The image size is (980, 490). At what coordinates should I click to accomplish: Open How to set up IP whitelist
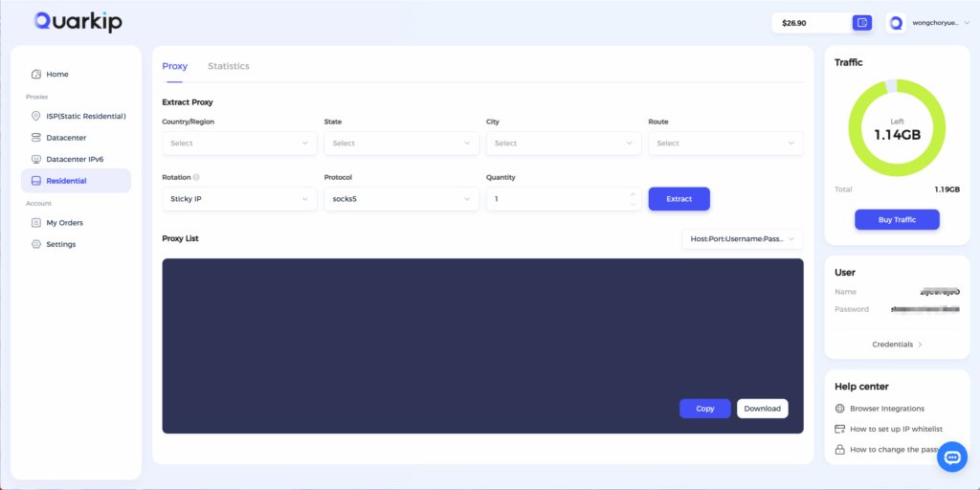896,429
